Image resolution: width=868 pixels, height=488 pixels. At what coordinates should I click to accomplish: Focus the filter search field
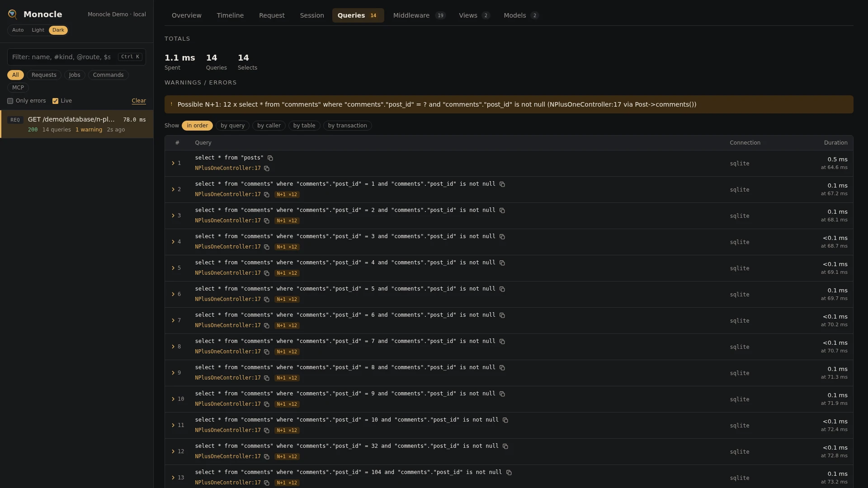click(x=76, y=57)
